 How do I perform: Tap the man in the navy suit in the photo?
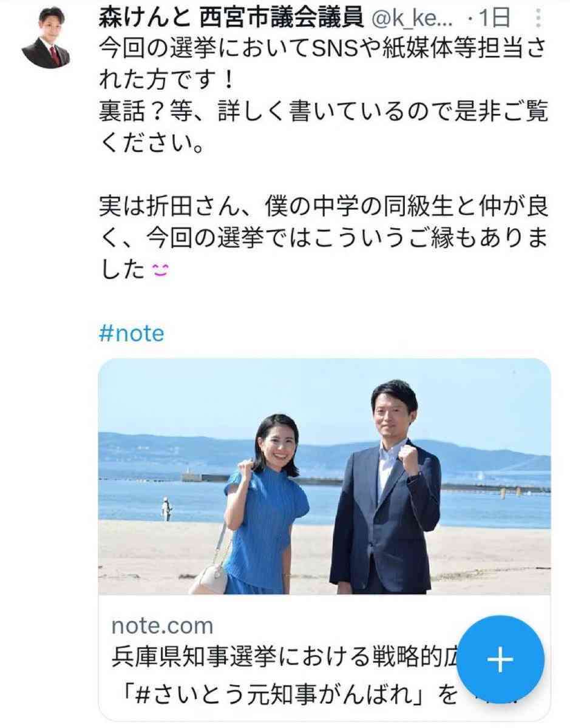click(385, 491)
